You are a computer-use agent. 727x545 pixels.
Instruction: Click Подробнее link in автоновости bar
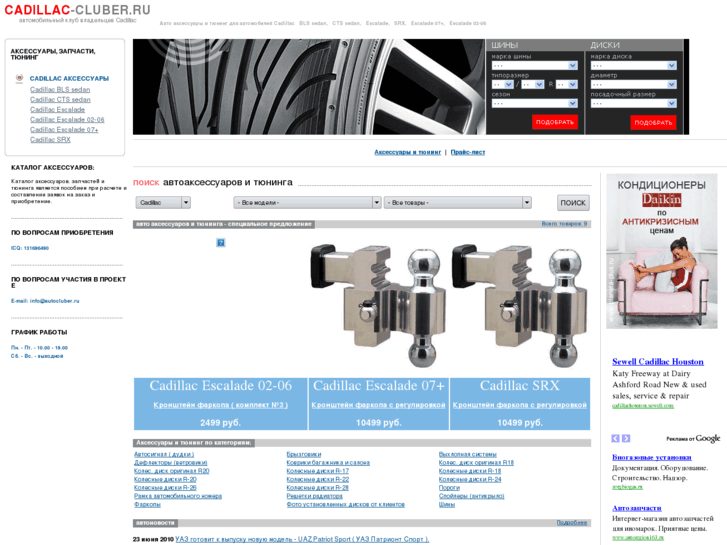[572, 523]
